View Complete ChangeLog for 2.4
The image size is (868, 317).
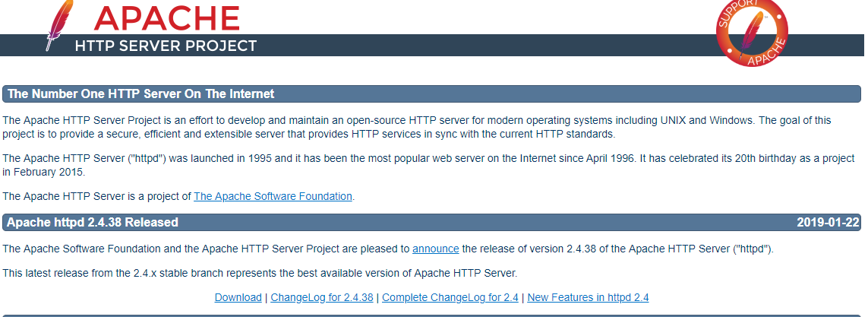click(x=450, y=297)
